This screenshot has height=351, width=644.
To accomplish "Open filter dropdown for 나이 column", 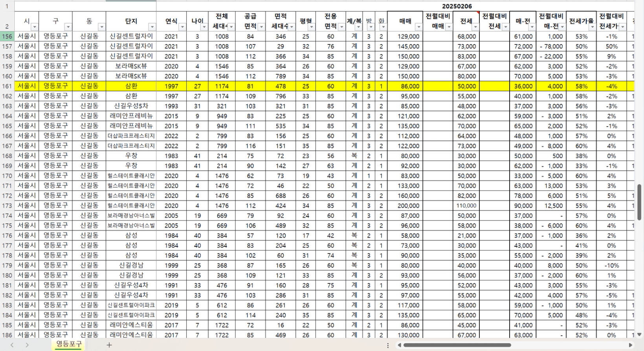I will (x=204, y=27).
